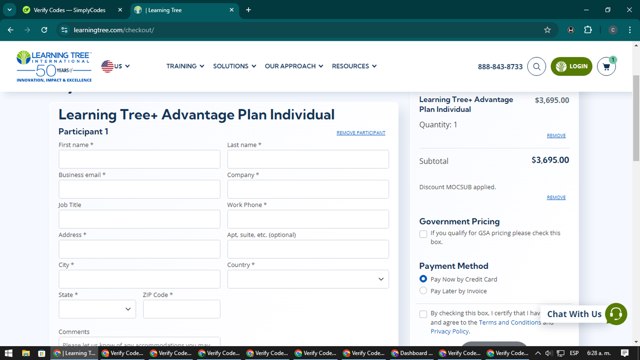640x360 pixels.
Task: Remove the MOCSUB discount
Action: coord(556,198)
